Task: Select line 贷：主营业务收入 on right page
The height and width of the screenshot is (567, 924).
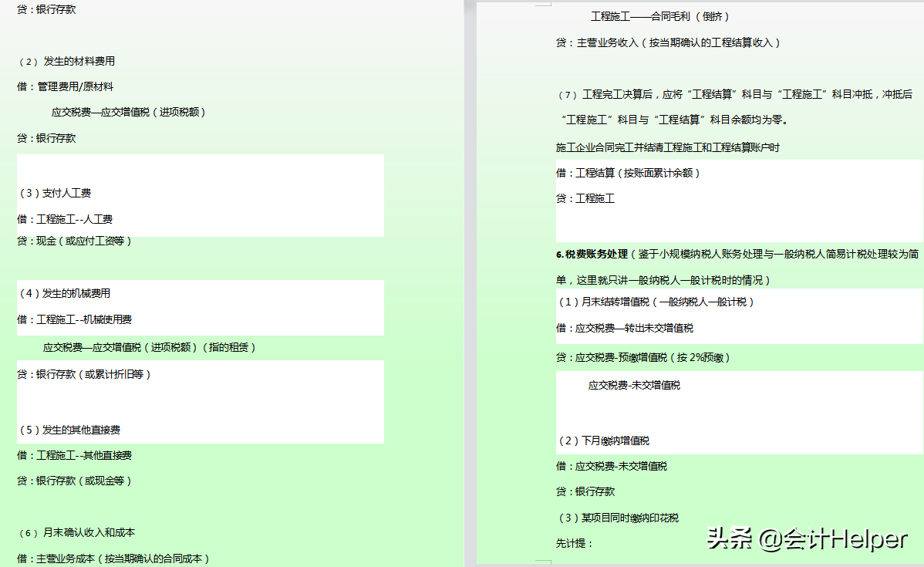Action: pos(669,43)
